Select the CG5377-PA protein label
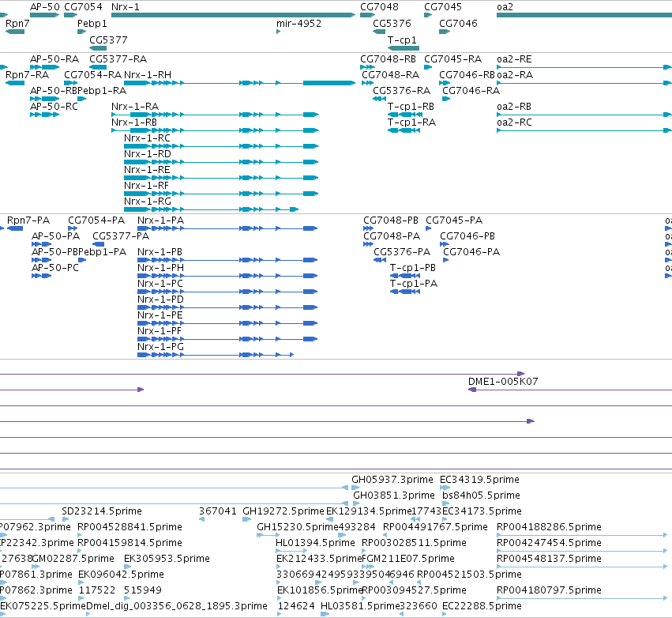The height and width of the screenshot is (618, 672). (121, 236)
